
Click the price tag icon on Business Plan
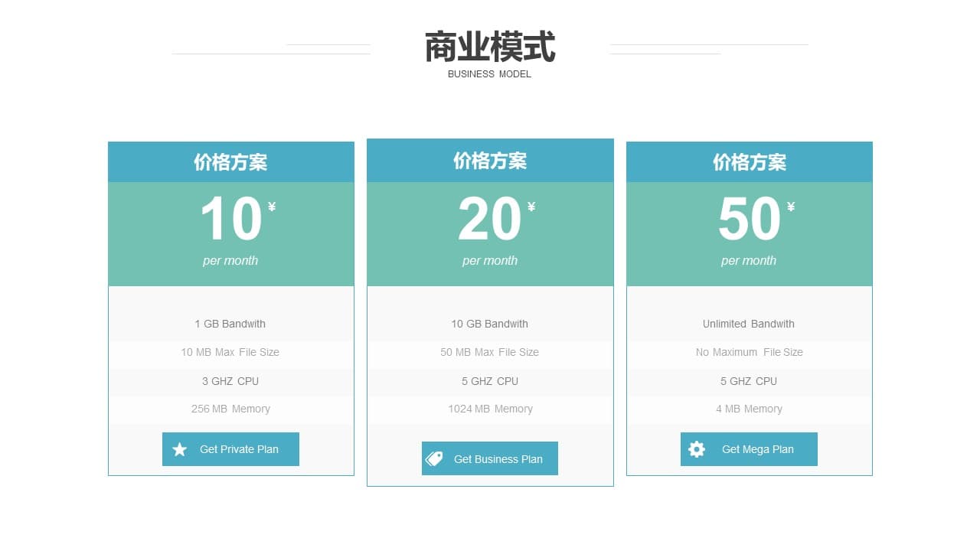(x=434, y=459)
